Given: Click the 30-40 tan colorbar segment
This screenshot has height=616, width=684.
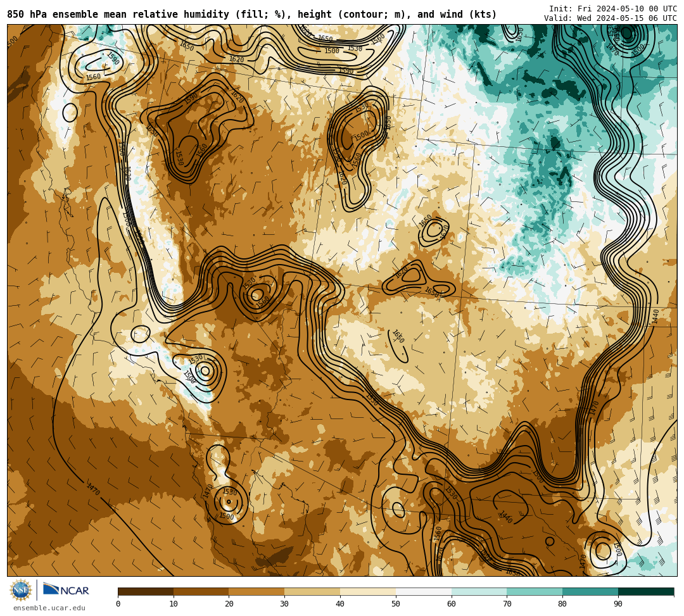Looking at the screenshot, I should coord(312,591).
